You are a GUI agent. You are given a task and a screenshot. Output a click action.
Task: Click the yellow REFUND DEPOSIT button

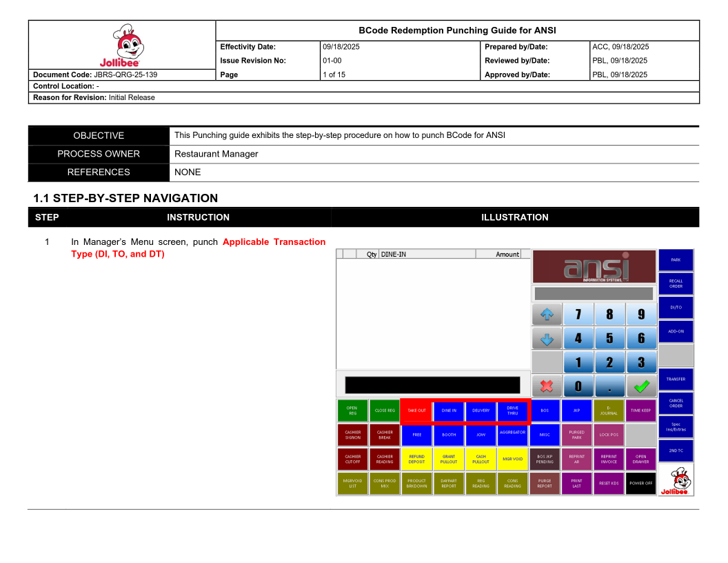pos(417,459)
